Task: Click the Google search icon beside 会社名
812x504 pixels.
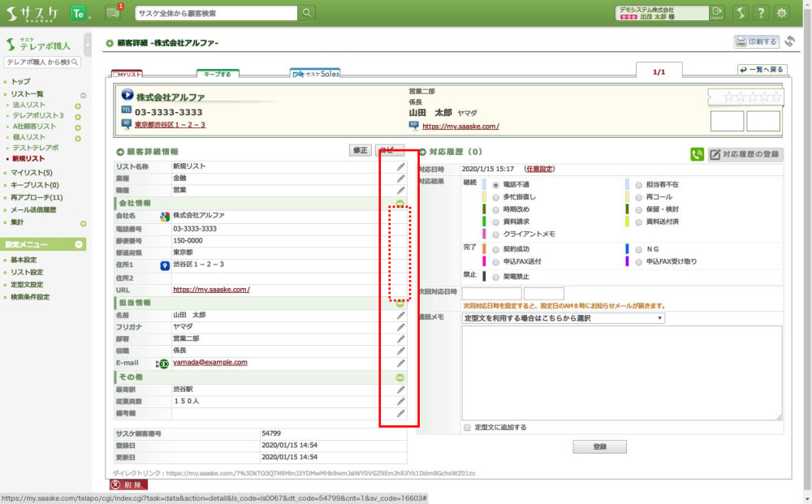Action: 164,217
